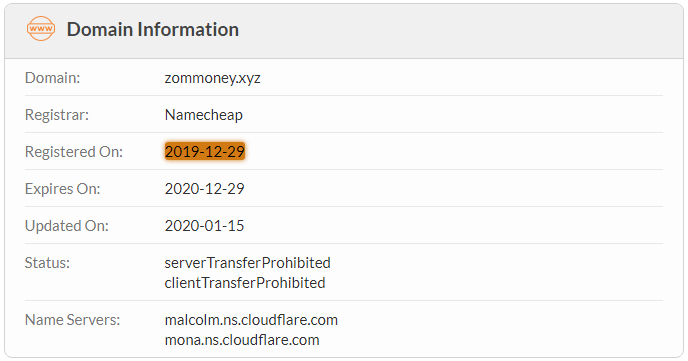
Task: Click the Expires On: label
Action: click(x=62, y=189)
